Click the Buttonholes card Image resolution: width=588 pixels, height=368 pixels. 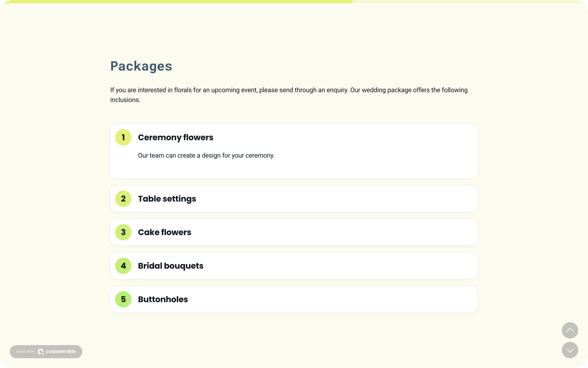point(294,299)
